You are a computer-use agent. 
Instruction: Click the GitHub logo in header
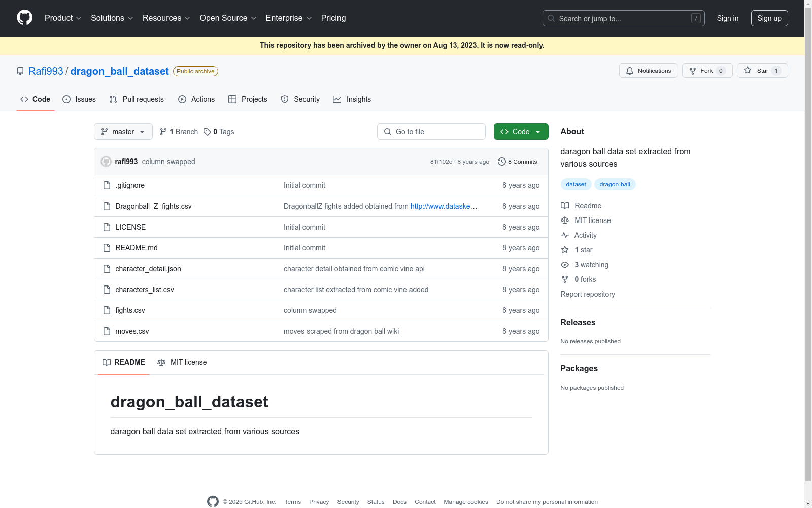24,18
